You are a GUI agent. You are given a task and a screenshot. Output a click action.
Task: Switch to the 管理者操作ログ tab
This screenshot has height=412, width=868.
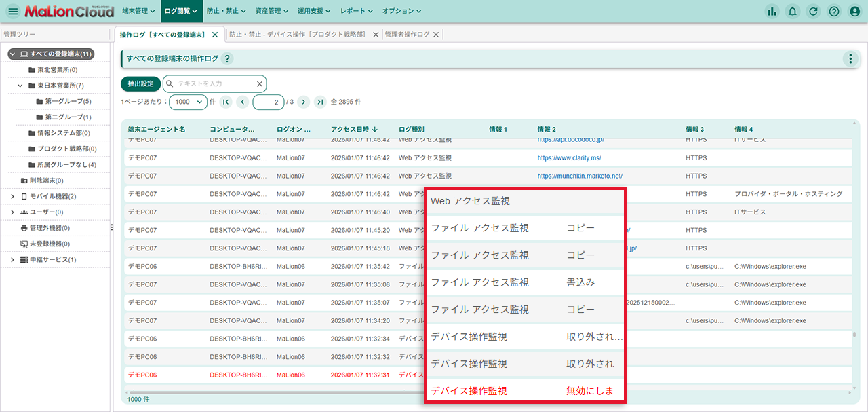tap(407, 33)
